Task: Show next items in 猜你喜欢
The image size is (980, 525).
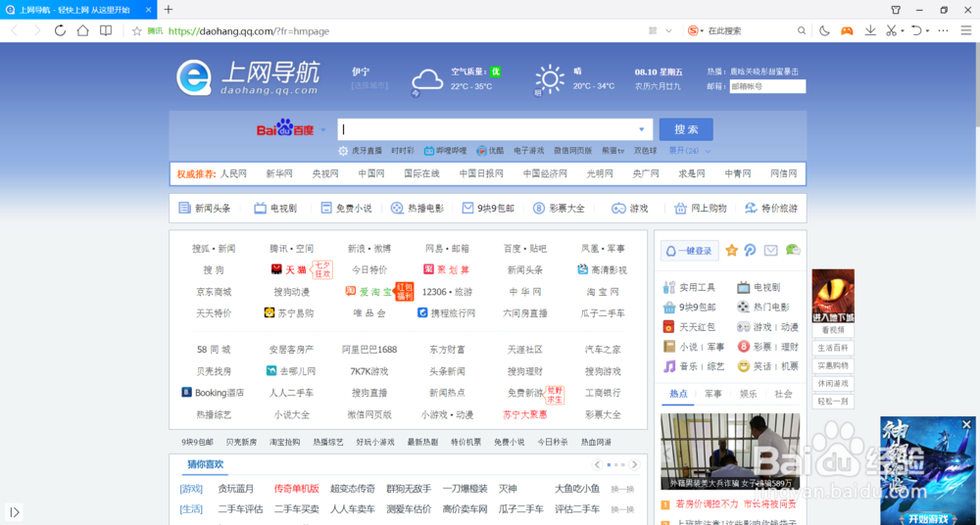Action: tap(634, 464)
